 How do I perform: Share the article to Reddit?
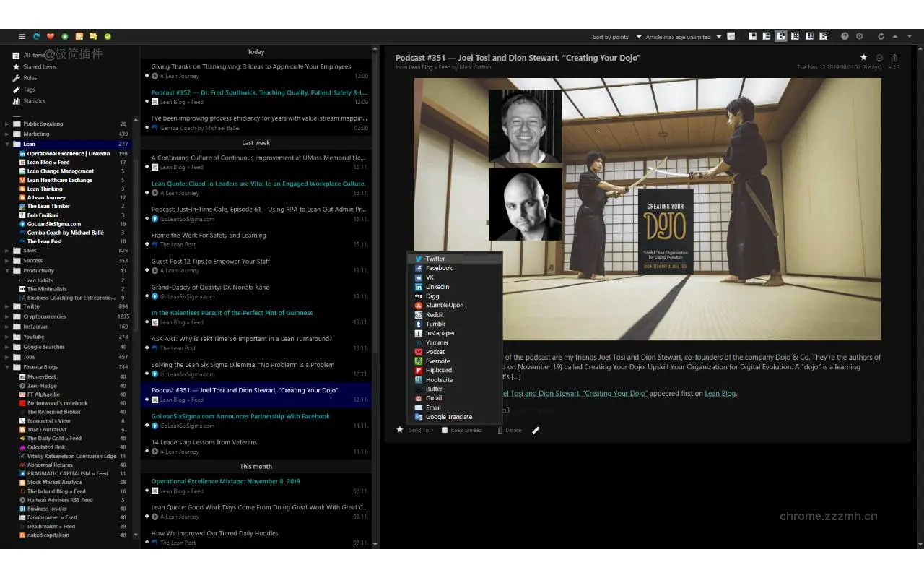click(435, 314)
